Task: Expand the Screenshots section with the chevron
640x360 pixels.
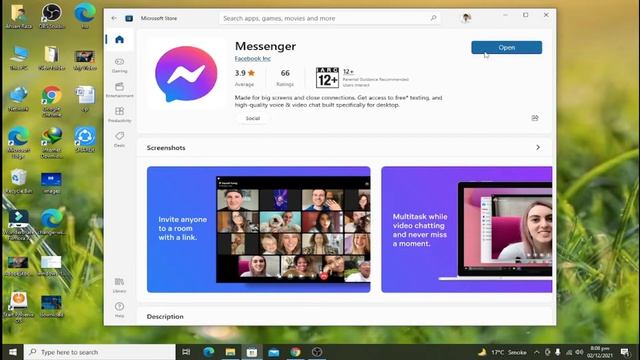Action: click(x=538, y=147)
